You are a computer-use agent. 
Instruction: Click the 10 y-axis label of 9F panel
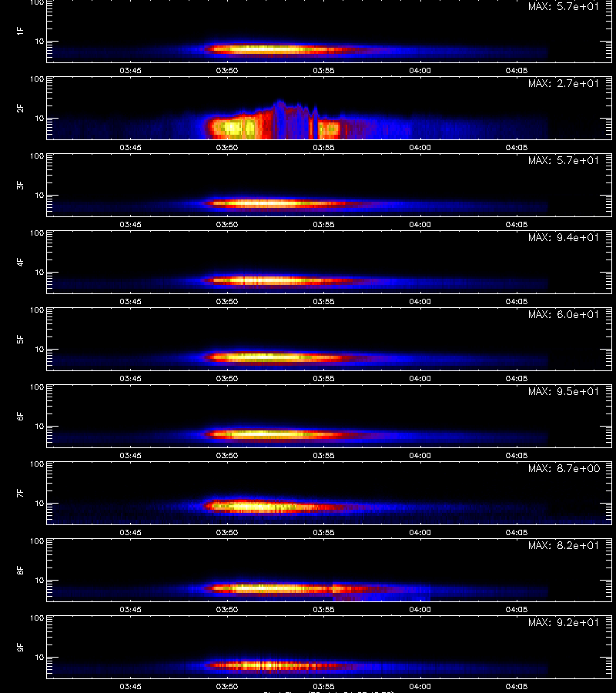[40, 658]
